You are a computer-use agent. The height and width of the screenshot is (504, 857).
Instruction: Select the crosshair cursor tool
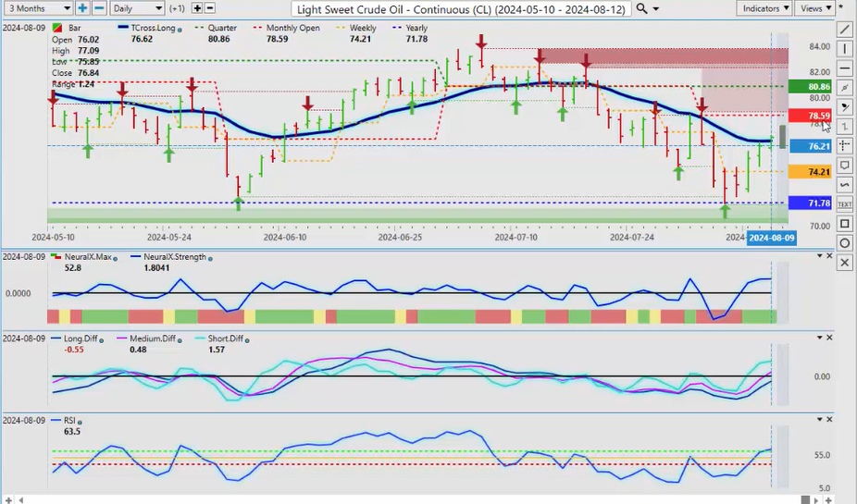click(844, 146)
